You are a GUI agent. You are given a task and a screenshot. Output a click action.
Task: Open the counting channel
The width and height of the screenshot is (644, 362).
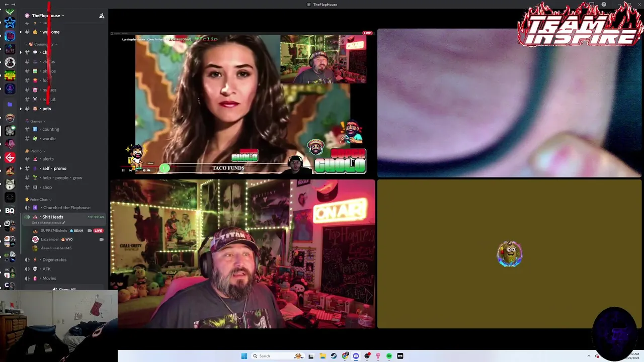[50, 129]
